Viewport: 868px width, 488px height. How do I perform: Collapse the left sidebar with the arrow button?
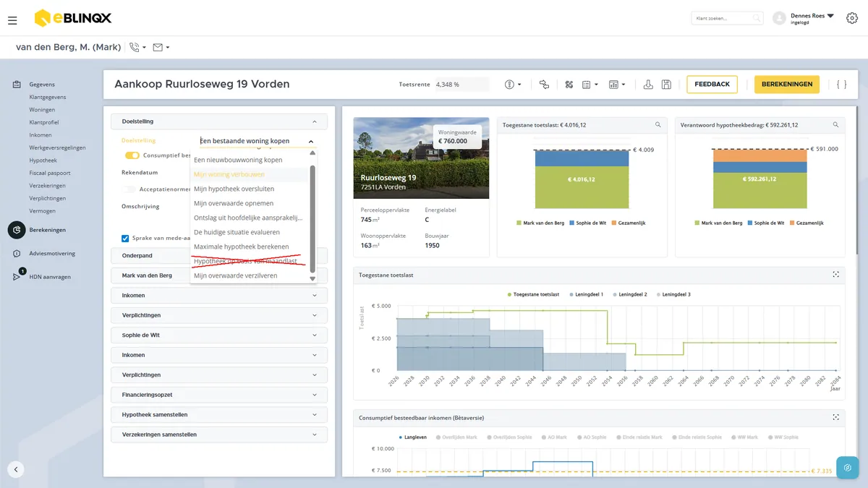[x=16, y=468]
